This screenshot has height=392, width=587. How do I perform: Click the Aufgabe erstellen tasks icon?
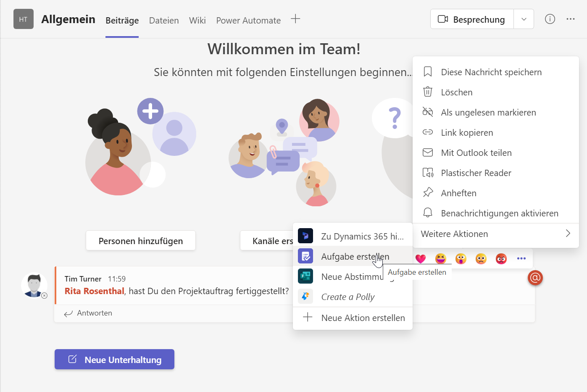coord(305,256)
